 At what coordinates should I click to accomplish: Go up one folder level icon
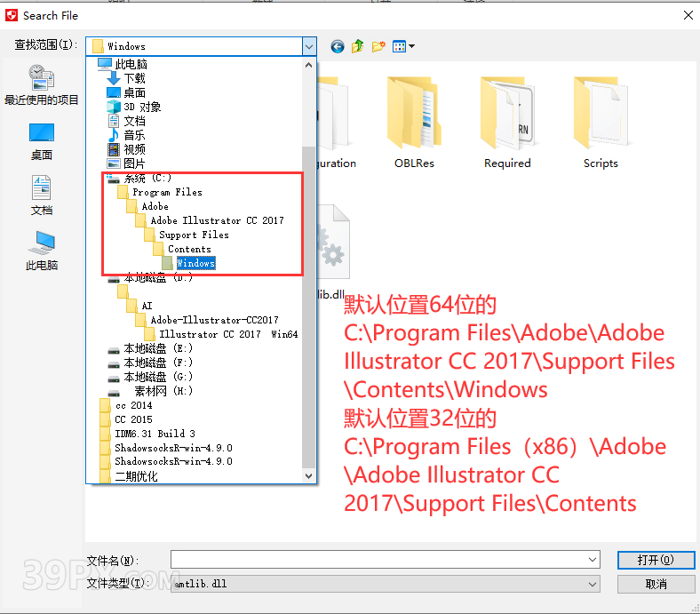[x=358, y=46]
